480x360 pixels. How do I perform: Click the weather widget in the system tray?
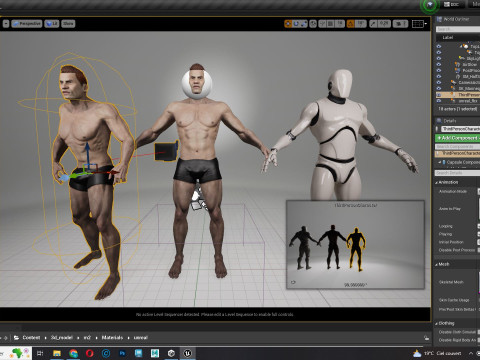[x=437, y=353]
